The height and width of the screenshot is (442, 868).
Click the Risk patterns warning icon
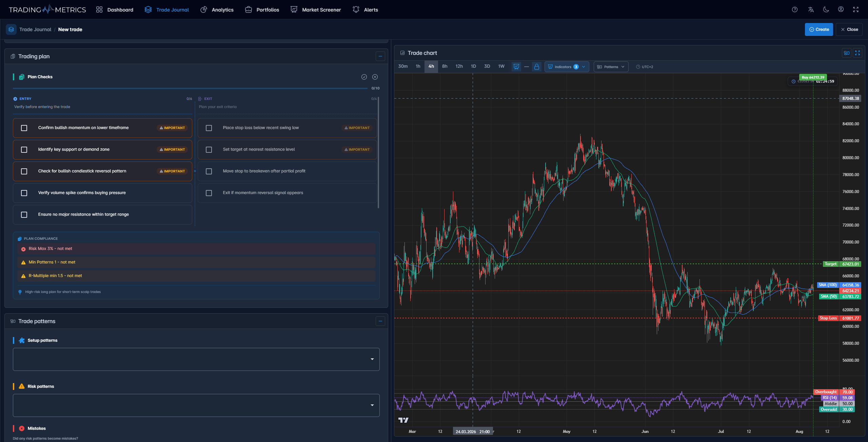coord(22,386)
